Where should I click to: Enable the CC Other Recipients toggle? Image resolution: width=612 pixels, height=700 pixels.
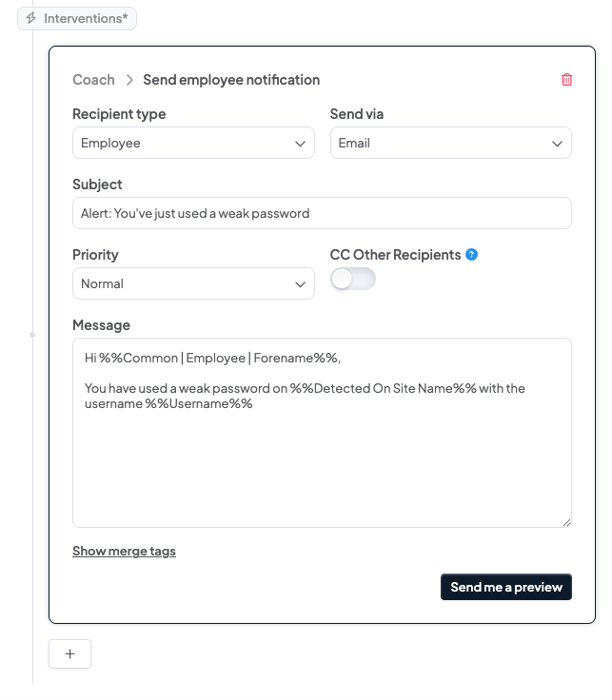pyautogui.click(x=353, y=279)
